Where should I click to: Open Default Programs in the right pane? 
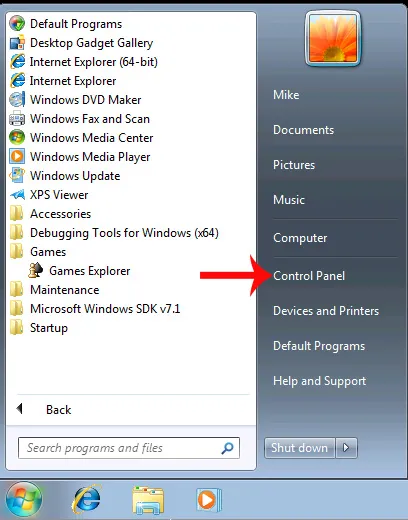tap(319, 346)
